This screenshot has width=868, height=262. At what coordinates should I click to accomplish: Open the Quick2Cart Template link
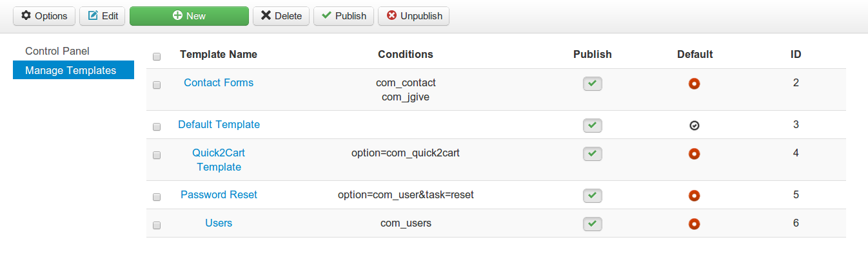click(x=219, y=160)
